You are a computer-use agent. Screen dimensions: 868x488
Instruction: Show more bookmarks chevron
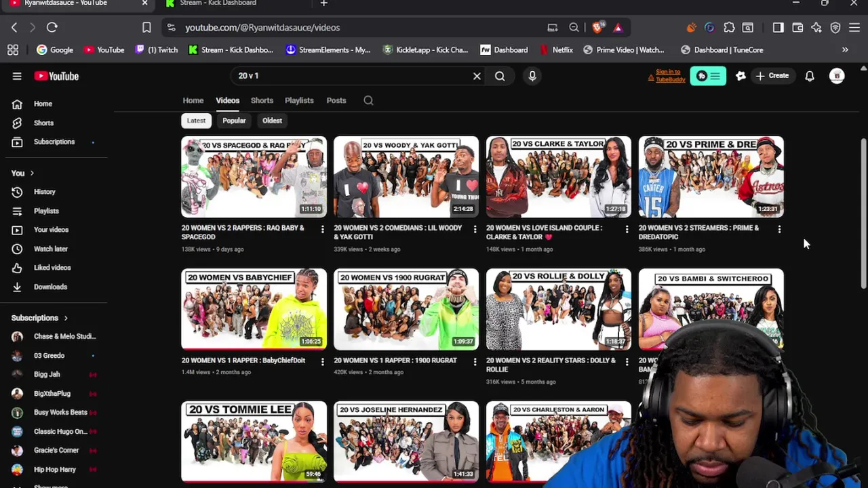tap(845, 49)
